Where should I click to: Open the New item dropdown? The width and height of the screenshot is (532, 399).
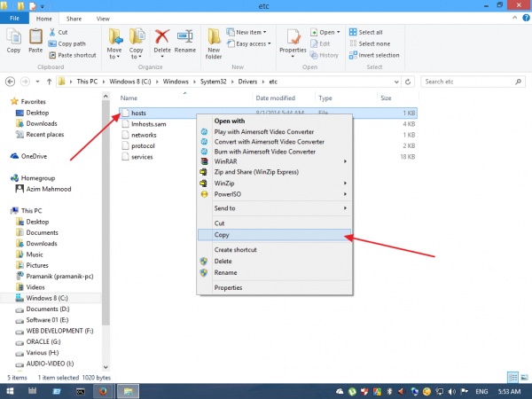click(246, 32)
